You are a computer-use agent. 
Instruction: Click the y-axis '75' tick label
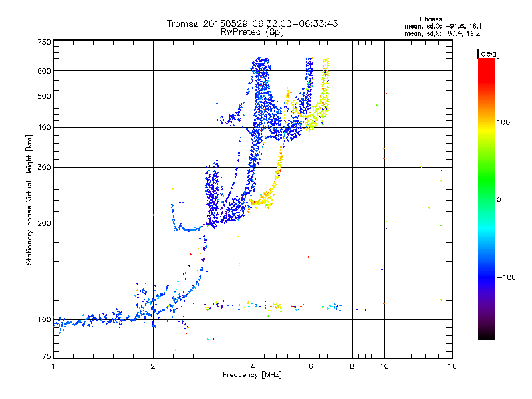(47, 356)
